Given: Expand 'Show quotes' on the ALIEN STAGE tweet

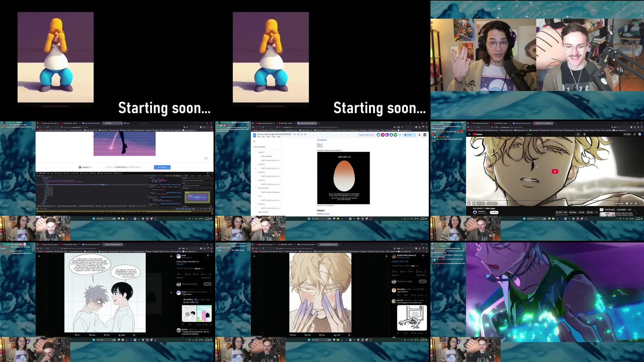Looking at the screenshot, I should 422,275.
